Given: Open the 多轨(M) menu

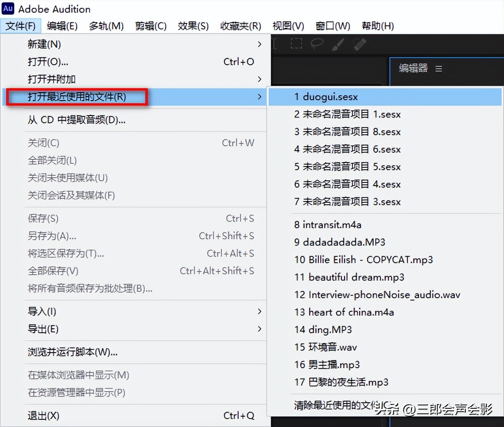Looking at the screenshot, I should [106, 26].
